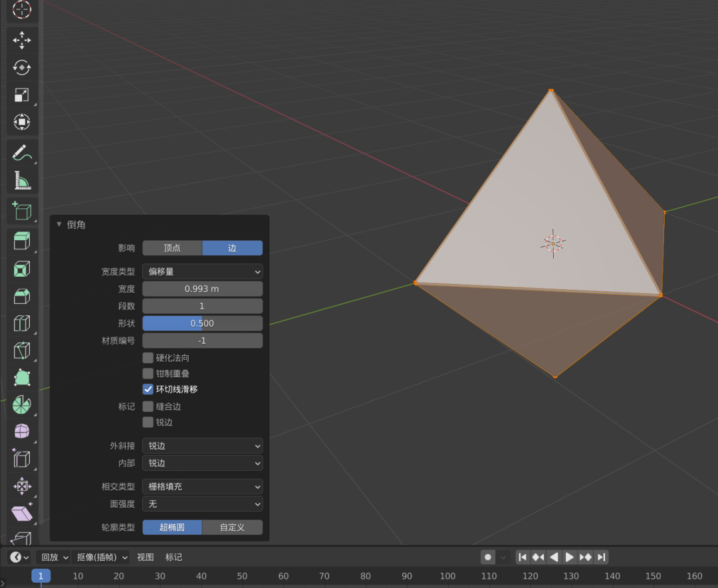Click frame 100 on the timeline ruler
The image size is (718, 588).
click(x=447, y=576)
